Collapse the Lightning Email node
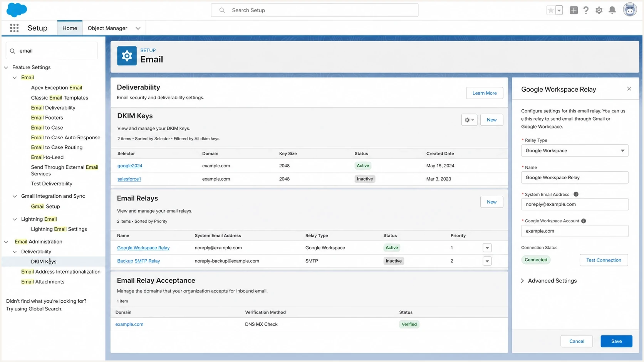This screenshot has width=644, height=362. [x=15, y=219]
